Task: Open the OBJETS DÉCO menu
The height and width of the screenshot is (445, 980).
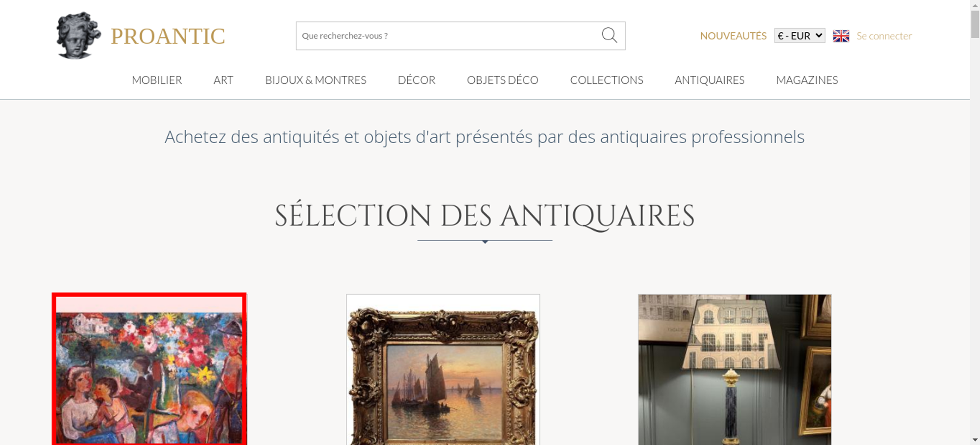Action: [x=502, y=80]
